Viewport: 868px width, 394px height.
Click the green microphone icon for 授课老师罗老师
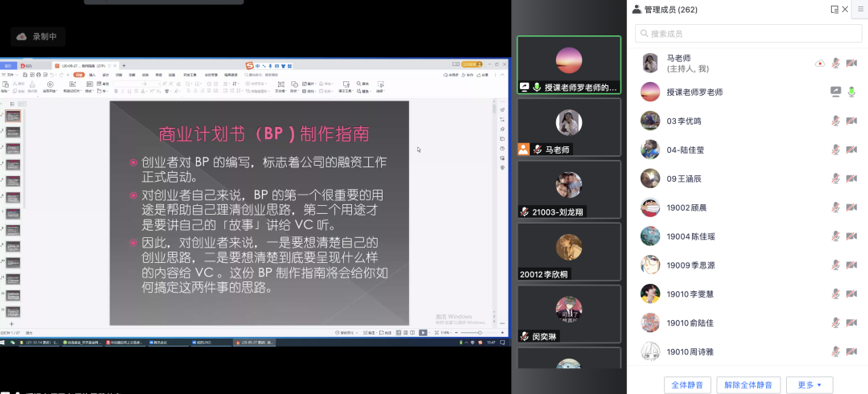pyautogui.click(x=853, y=92)
